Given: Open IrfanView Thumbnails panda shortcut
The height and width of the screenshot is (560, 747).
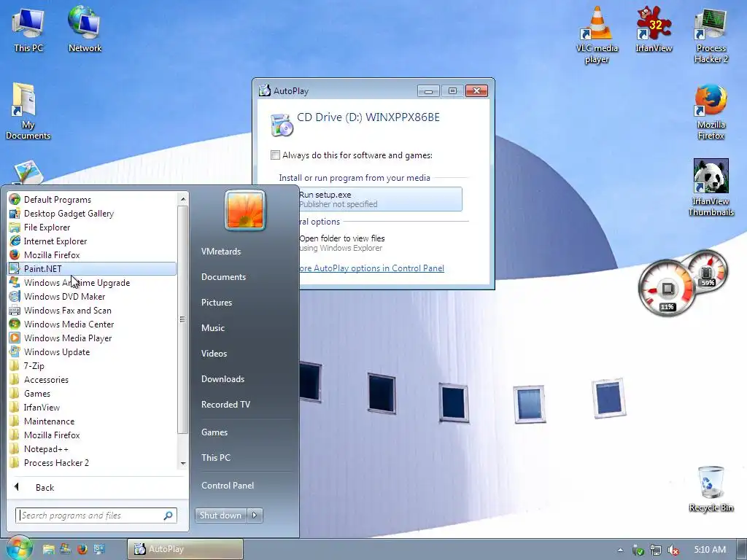Looking at the screenshot, I should click(x=711, y=187).
